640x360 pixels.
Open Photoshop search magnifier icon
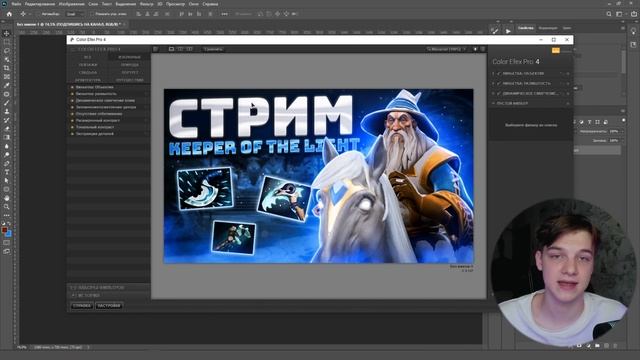tap(609, 14)
